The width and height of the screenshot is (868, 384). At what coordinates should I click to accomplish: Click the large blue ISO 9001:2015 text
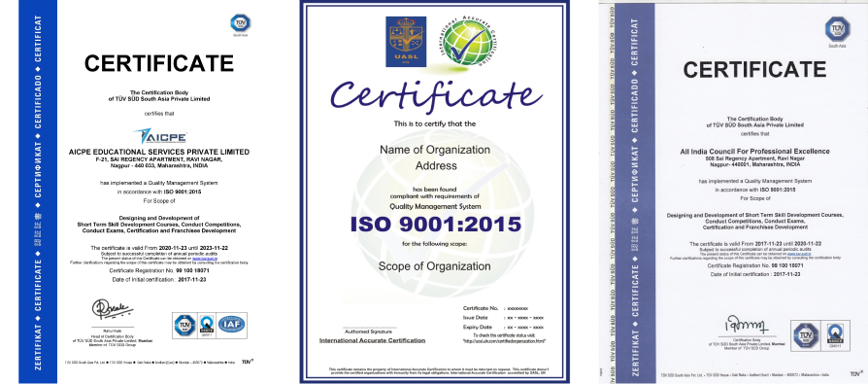(x=435, y=225)
